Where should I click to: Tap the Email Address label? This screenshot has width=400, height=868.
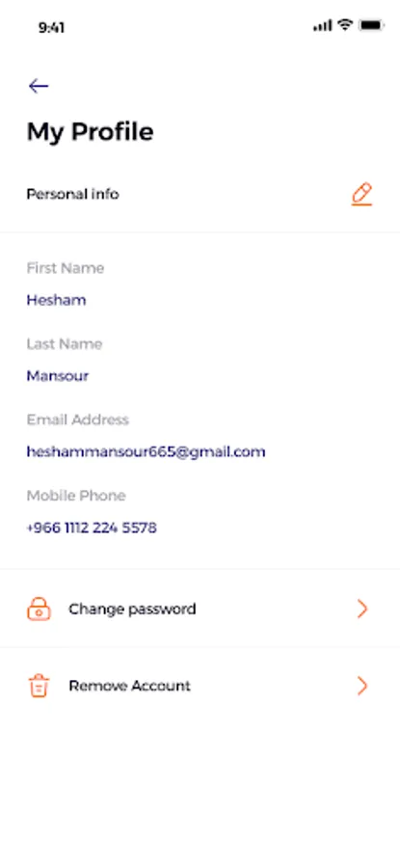click(x=77, y=420)
